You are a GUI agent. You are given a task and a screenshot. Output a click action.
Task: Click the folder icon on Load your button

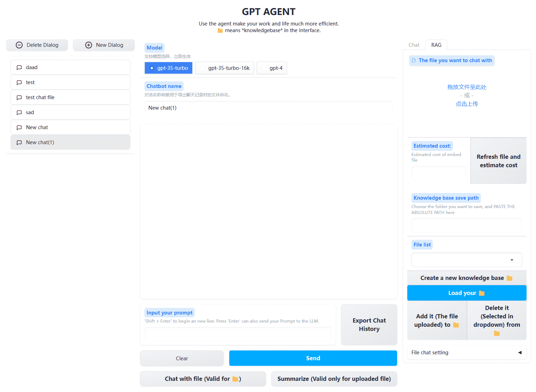coord(482,293)
